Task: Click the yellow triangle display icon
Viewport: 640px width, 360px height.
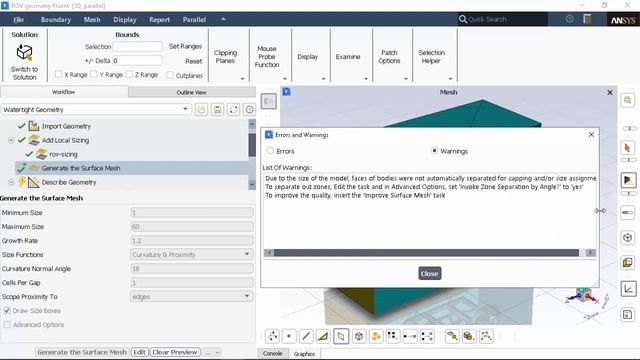Action: (628, 180)
